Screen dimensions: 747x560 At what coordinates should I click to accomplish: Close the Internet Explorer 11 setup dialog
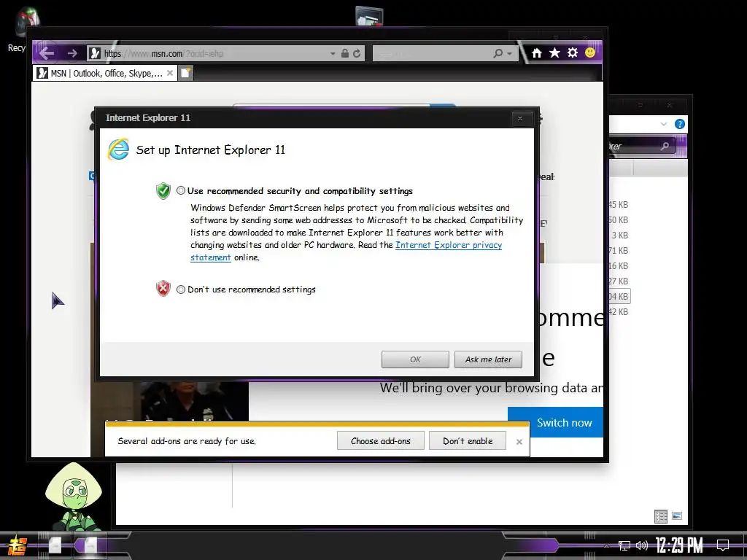pyautogui.click(x=519, y=119)
